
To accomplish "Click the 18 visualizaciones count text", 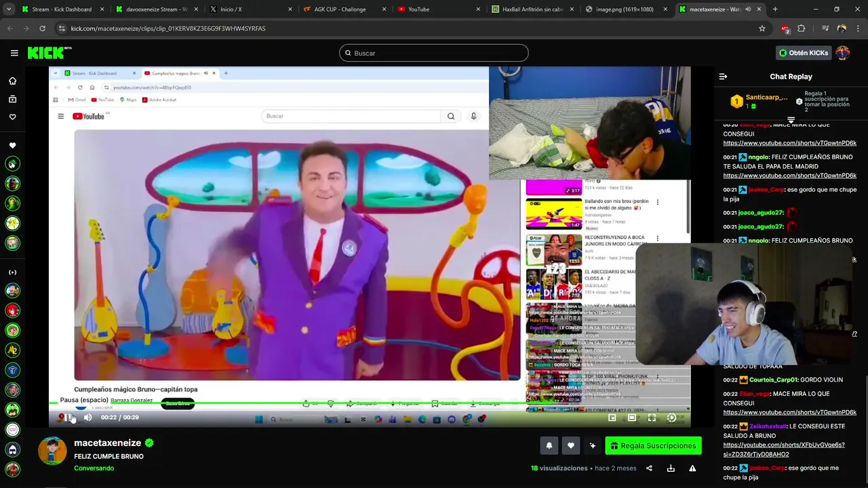I will point(559,468).
